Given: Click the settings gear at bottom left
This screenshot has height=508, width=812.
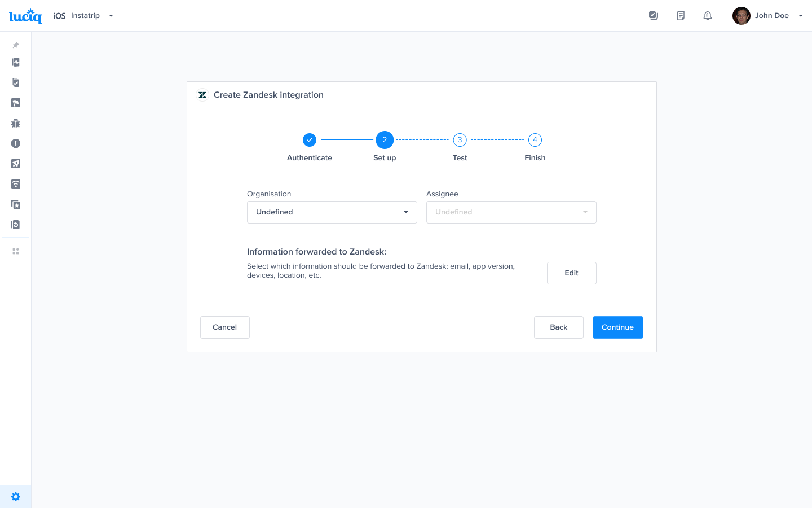Looking at the screenshot, I should 15,496.
